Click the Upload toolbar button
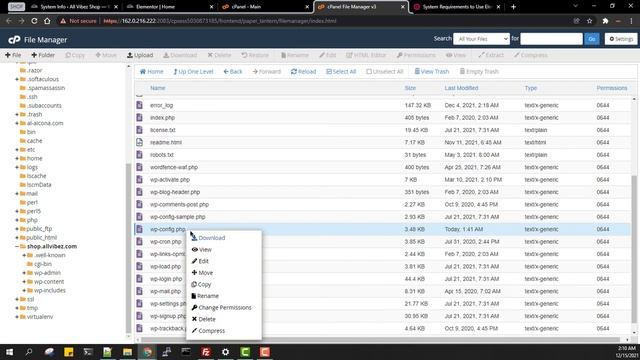This screenshot has width=640, height=360. pyautogui.click(x=140, y=55)
